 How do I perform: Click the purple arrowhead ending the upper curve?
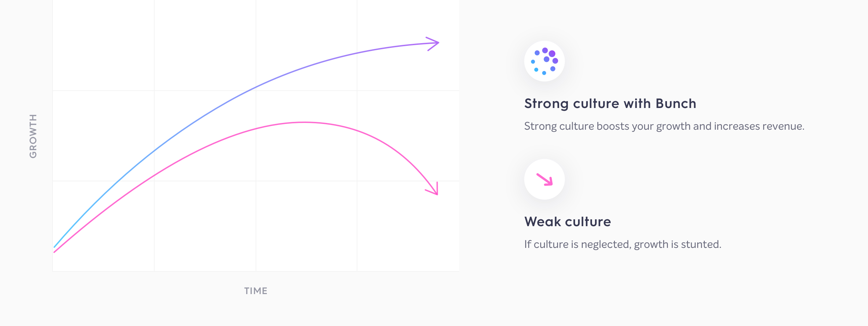click(x=433, y=43)
